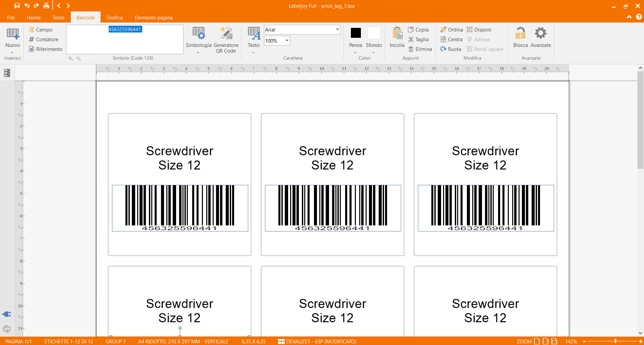Rotate the element with Ruota

pyautogui.click(x=451, y=49)
